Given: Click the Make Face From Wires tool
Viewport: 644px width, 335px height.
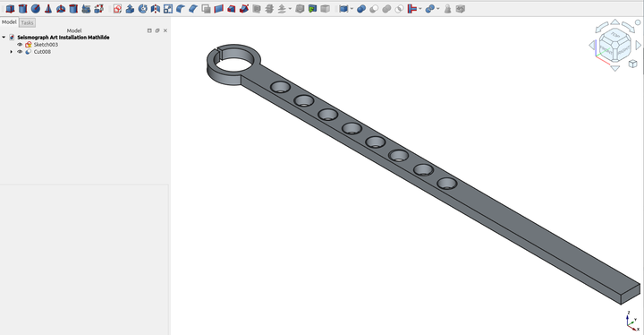Looking at the screenshot, I should pos(206,9).
